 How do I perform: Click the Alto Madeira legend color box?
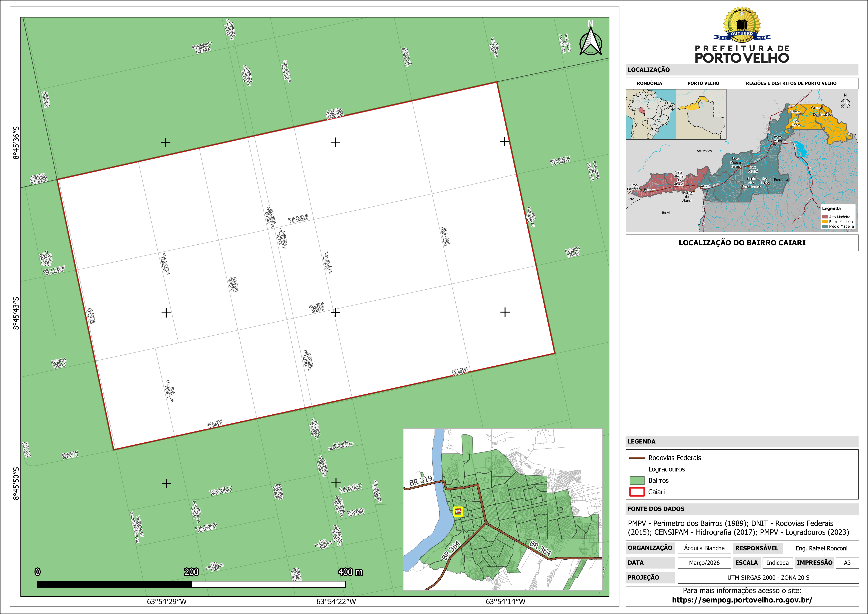[x=825, y=217]
